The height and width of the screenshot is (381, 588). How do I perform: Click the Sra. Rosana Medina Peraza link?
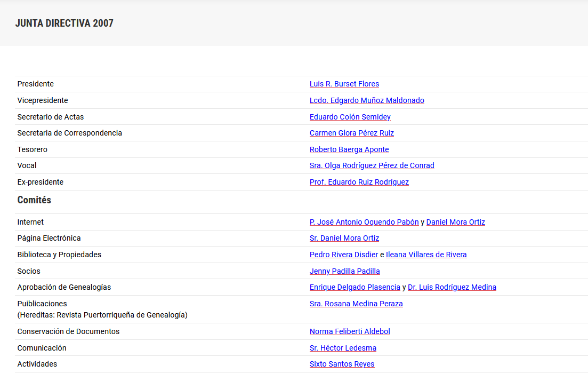[x=356, y=304]
